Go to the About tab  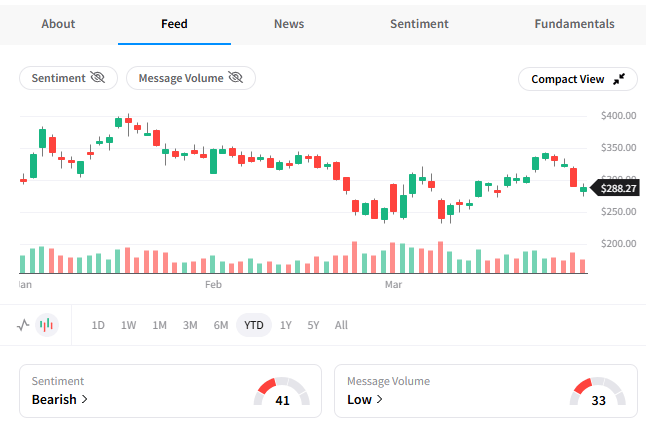58,24
